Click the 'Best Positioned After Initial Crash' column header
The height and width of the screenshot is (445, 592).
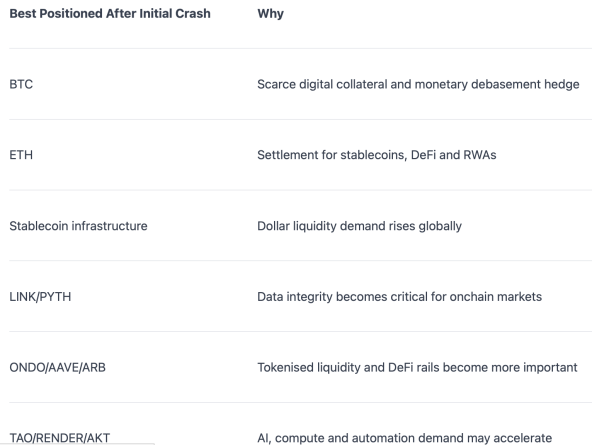[x=110, y=14]
